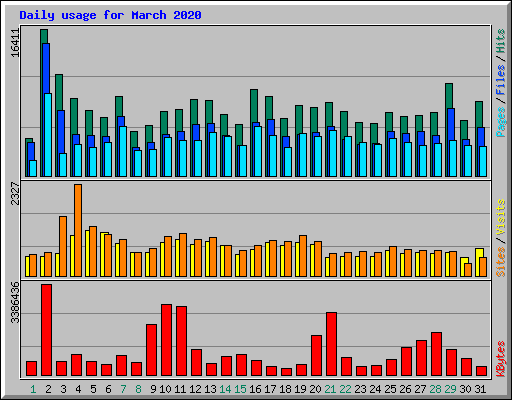
Task: Click day 26 on the x-axis
Action: 405,389
